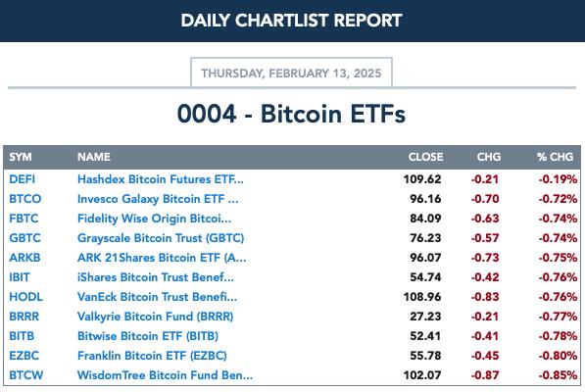Click Fidelity Wise Origin Bitcoin name

(154, 219)
